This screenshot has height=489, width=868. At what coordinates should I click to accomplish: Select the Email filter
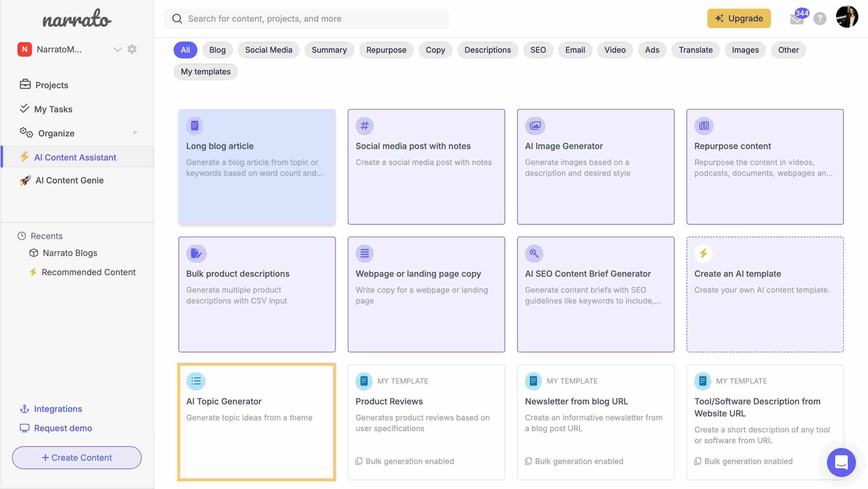tap(575, 50)
